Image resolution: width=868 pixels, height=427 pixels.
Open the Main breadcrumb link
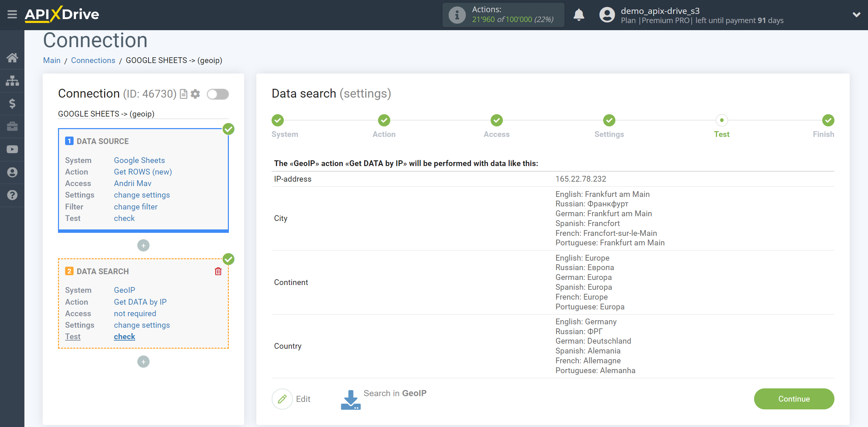click(x=52, y=60)
